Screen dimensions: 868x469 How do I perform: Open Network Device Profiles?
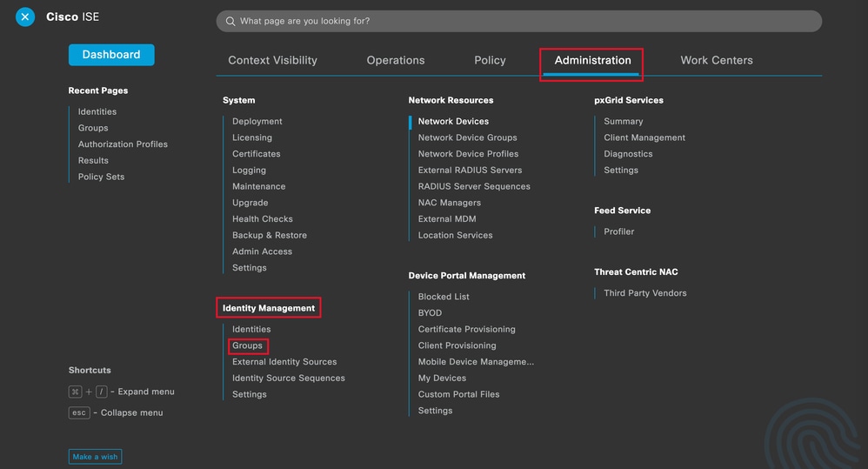468,154
